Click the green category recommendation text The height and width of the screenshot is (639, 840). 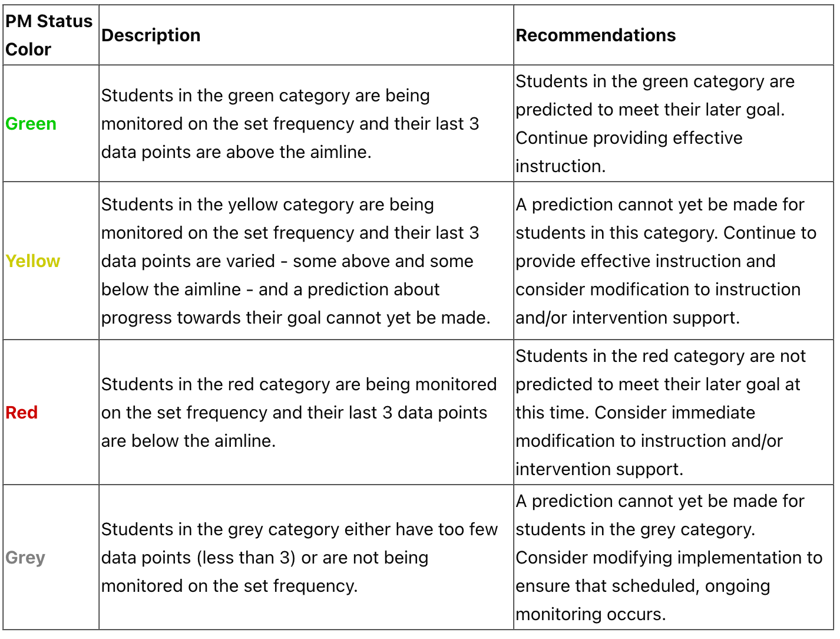pos(655,124)
